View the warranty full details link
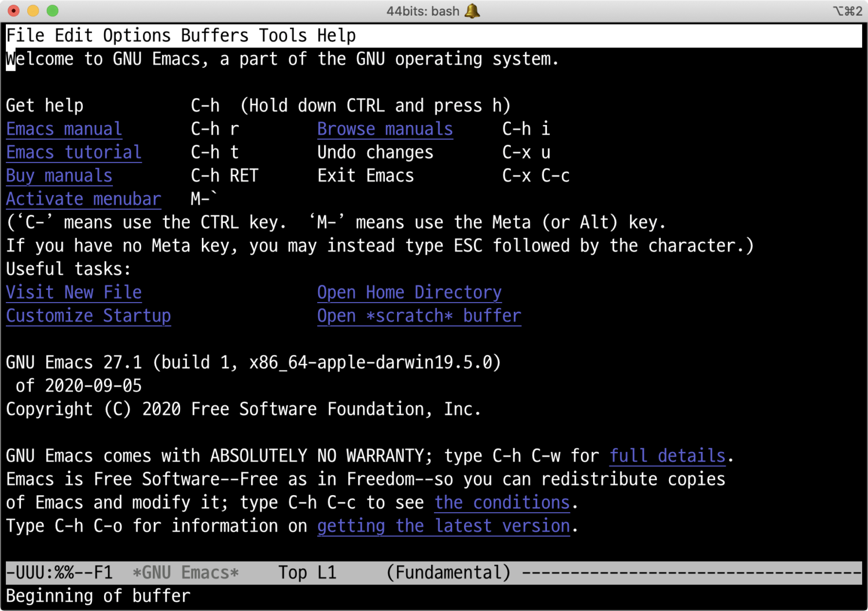 coord(667,456)
